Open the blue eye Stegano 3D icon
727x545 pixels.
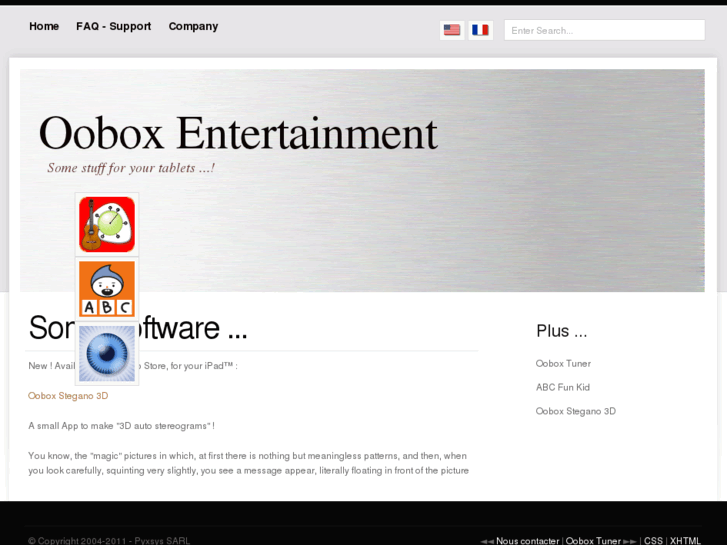pos(107,353)
